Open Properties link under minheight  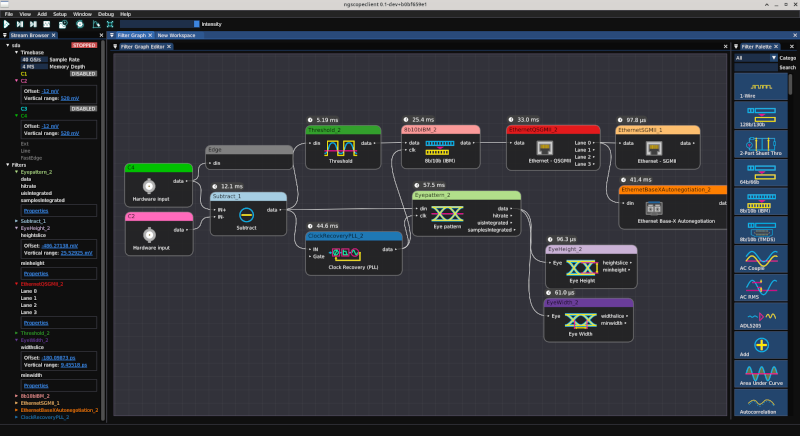(36, 274)
